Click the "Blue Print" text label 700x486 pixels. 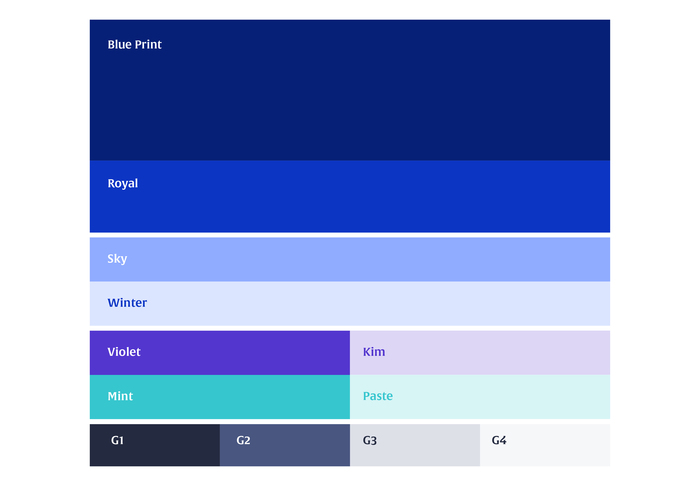pos(134,45)
